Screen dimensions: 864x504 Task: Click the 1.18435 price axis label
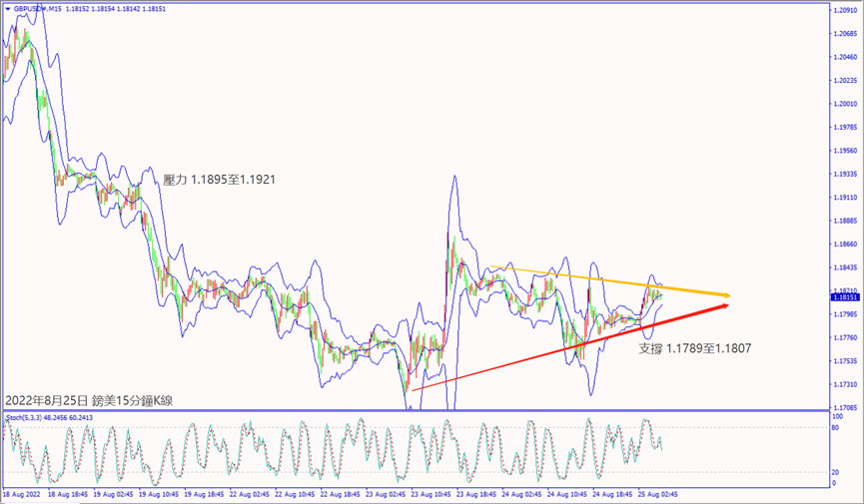tap(845, 267)
